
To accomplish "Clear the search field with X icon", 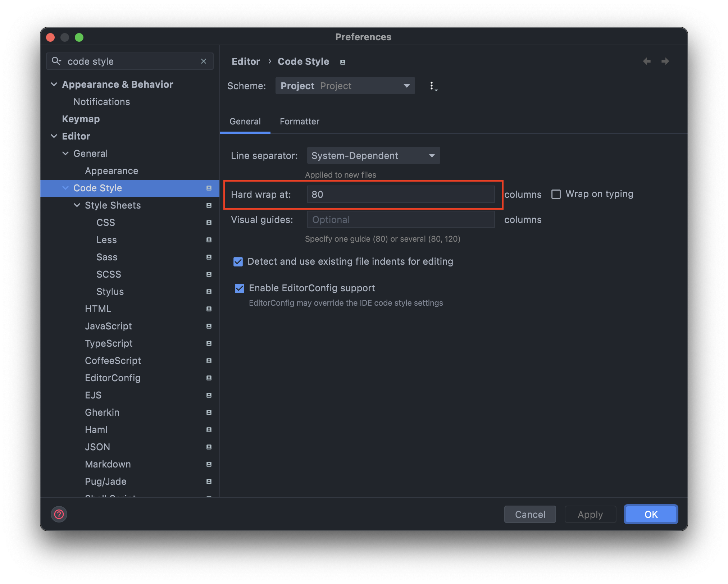I will coord(204,61).
